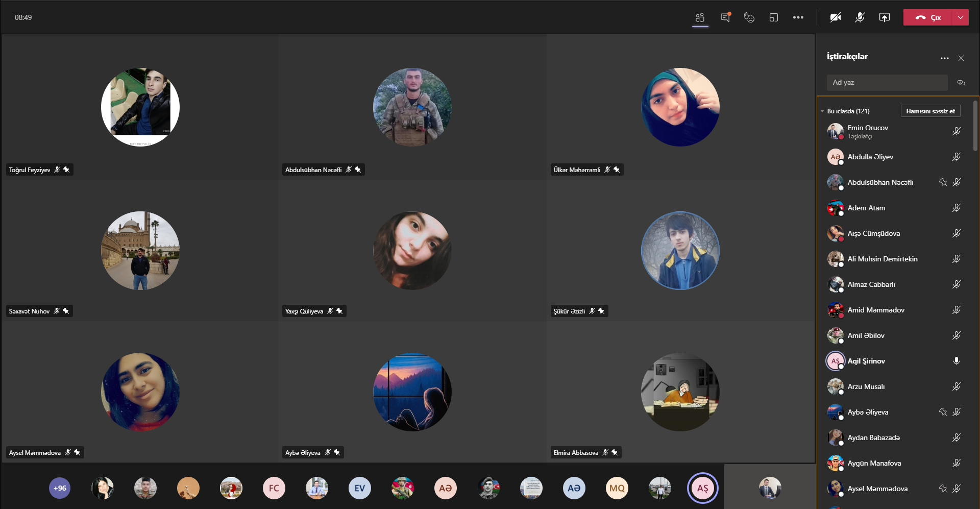
Task: Toggle Aqil Şirinov's microphone in participant list
Action: click(956, 361)
